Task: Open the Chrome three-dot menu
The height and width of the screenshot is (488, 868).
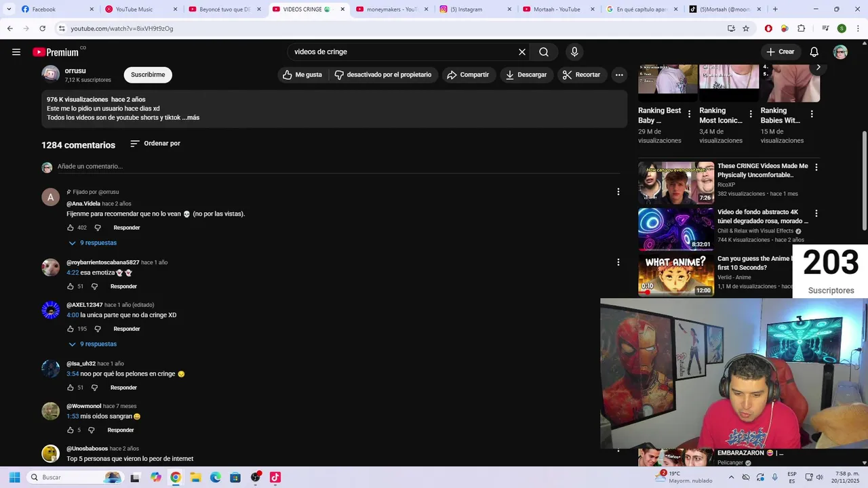Action: point(858,28)
